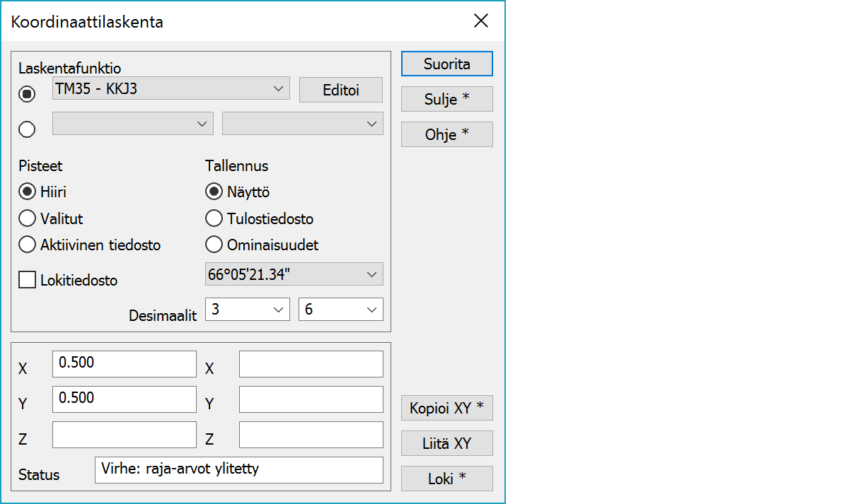Screen dimensions: 849x504
Task: Click the Editoi button
Action: click(x=340, y=90)
